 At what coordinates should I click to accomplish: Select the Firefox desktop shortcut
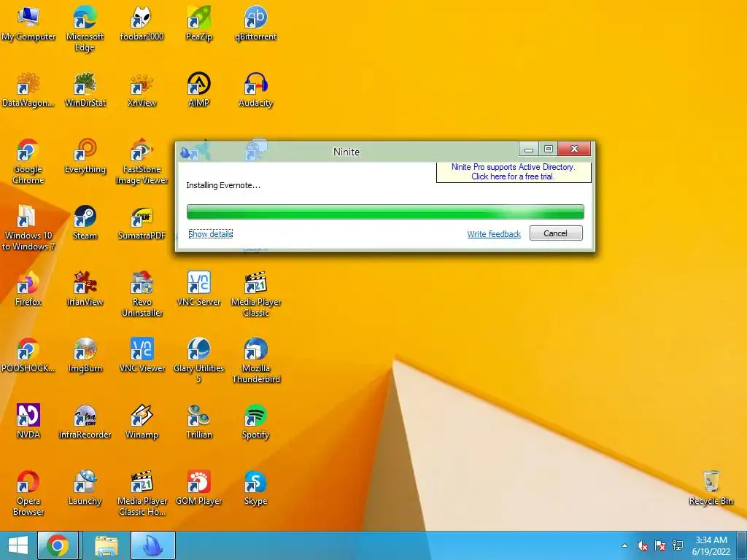click(28, 289)
